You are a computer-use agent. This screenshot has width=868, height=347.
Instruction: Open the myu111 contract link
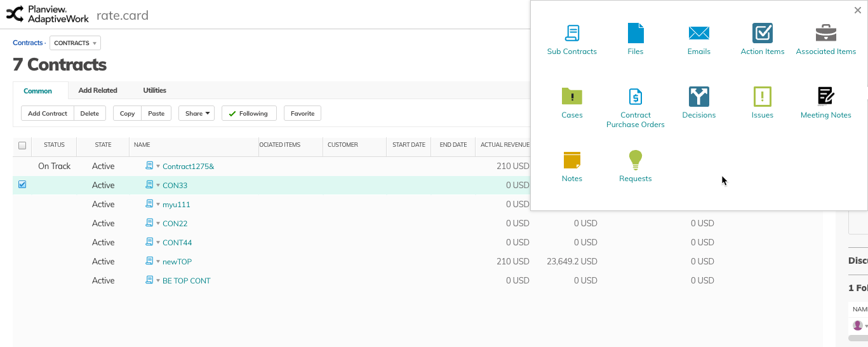(177, 205)
